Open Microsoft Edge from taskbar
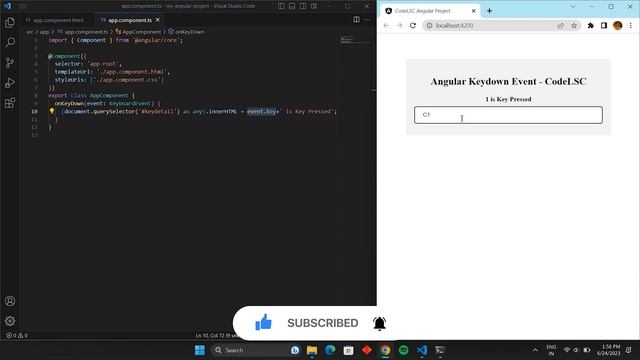This screenshot has width=640, height=360. coord(330,350)
